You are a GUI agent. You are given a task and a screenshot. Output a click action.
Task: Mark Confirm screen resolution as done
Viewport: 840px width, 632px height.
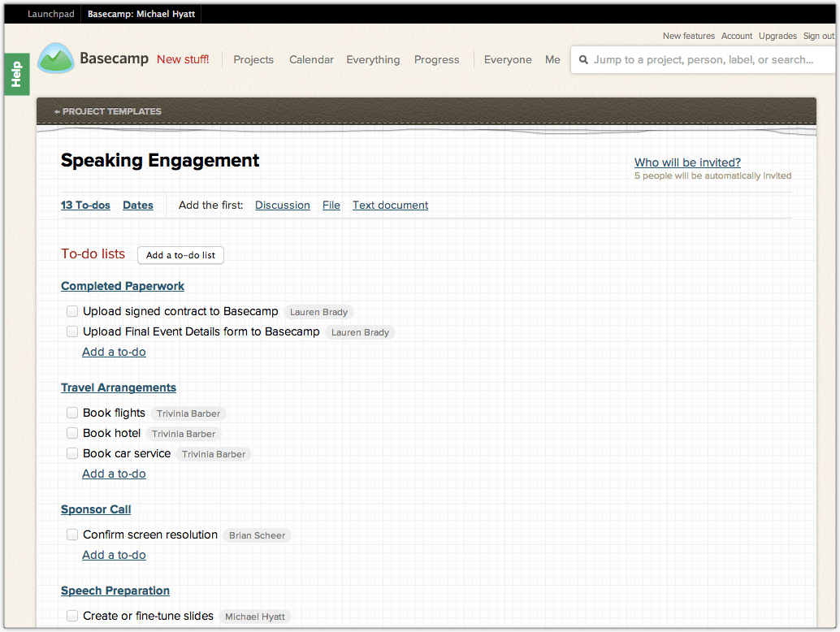click(72, 535)
